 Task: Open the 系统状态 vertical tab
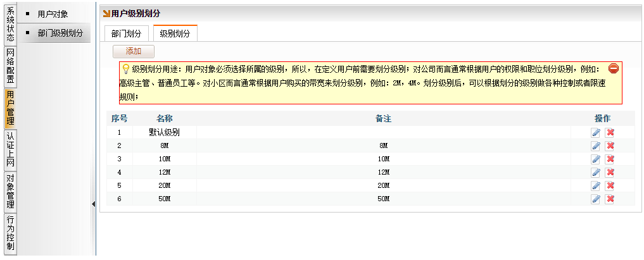click(10, 24)
